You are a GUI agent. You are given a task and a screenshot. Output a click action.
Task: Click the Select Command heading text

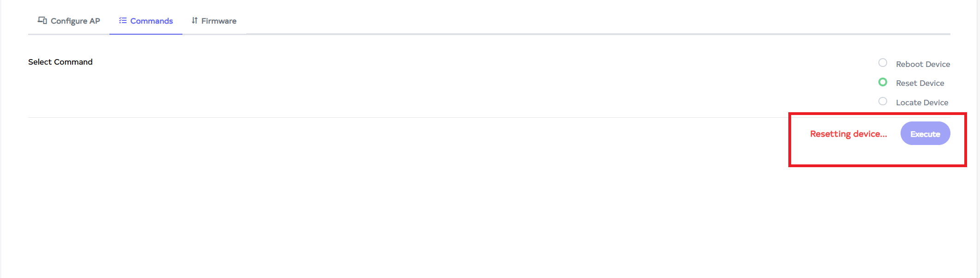point(60,62)
